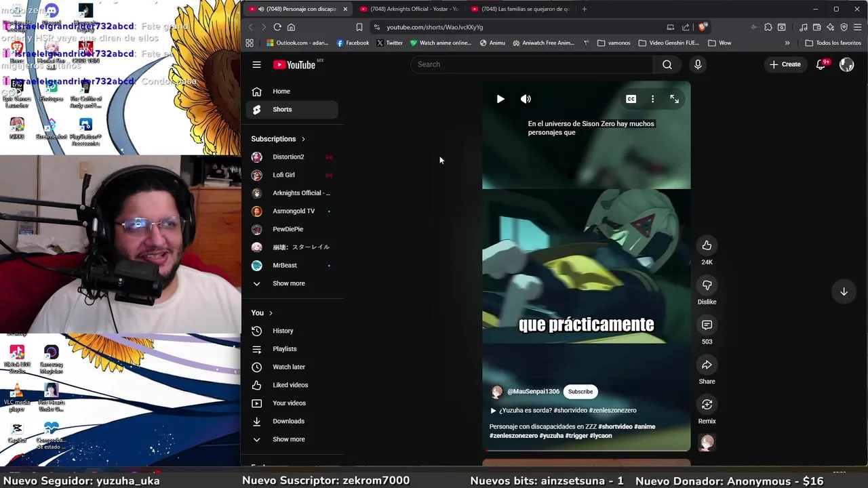This screenshot has width=868, height=488.
Task: Like the Short with 24K likes
Action: tap(707, 245)
